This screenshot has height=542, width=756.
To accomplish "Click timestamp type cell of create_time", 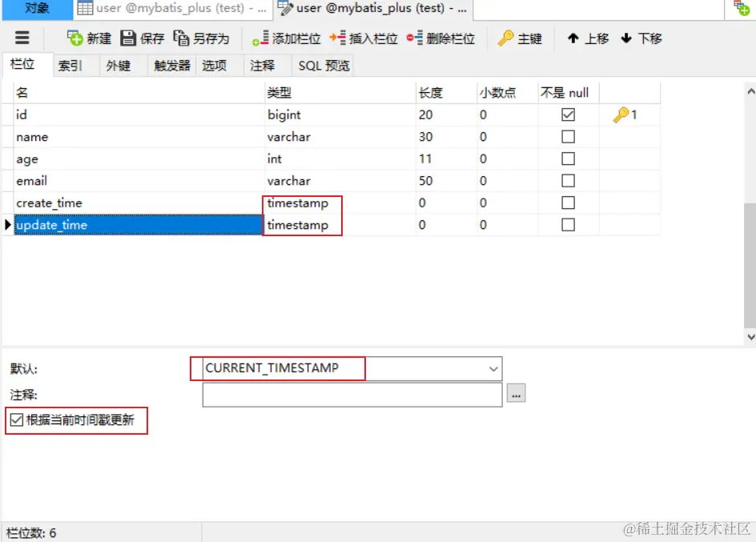I will 340,203.
